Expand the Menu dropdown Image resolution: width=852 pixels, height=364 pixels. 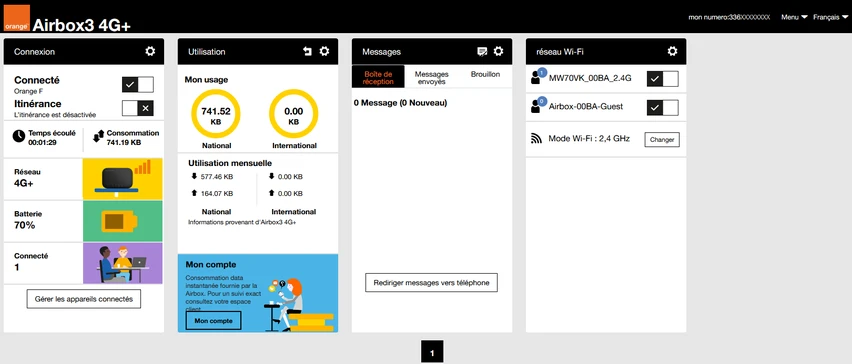794,17
